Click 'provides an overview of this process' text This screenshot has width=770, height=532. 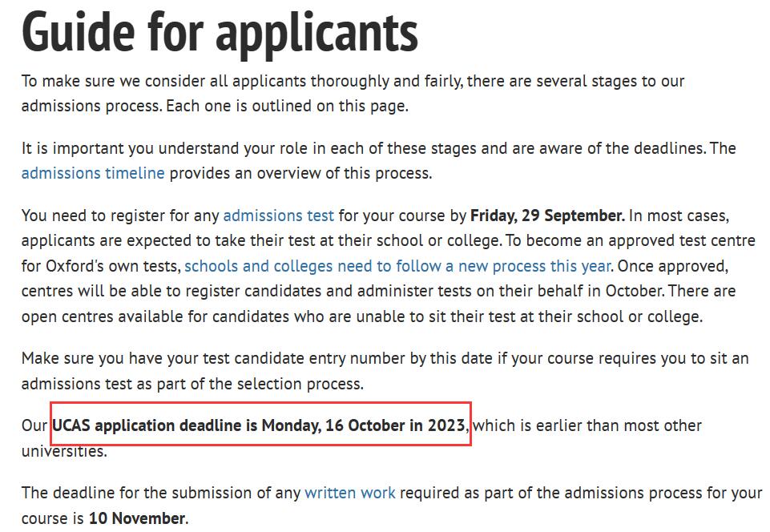pyautogui.click(x=300, y=173)
